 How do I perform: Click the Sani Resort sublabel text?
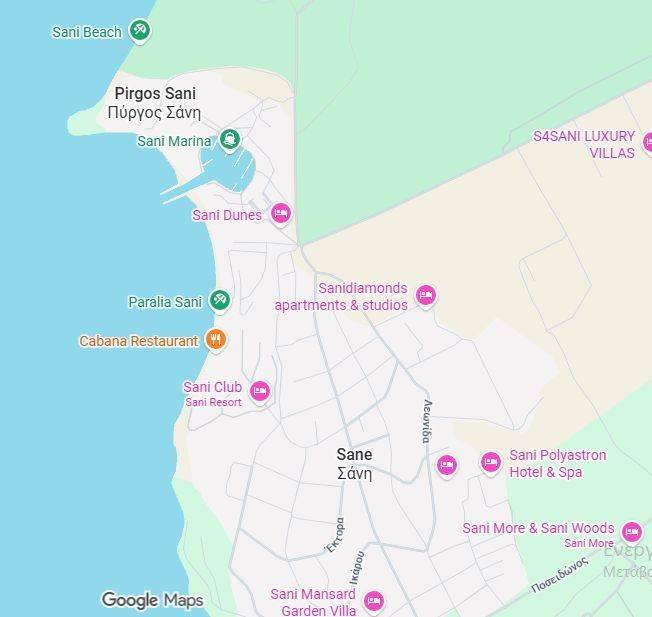[213, 402]
